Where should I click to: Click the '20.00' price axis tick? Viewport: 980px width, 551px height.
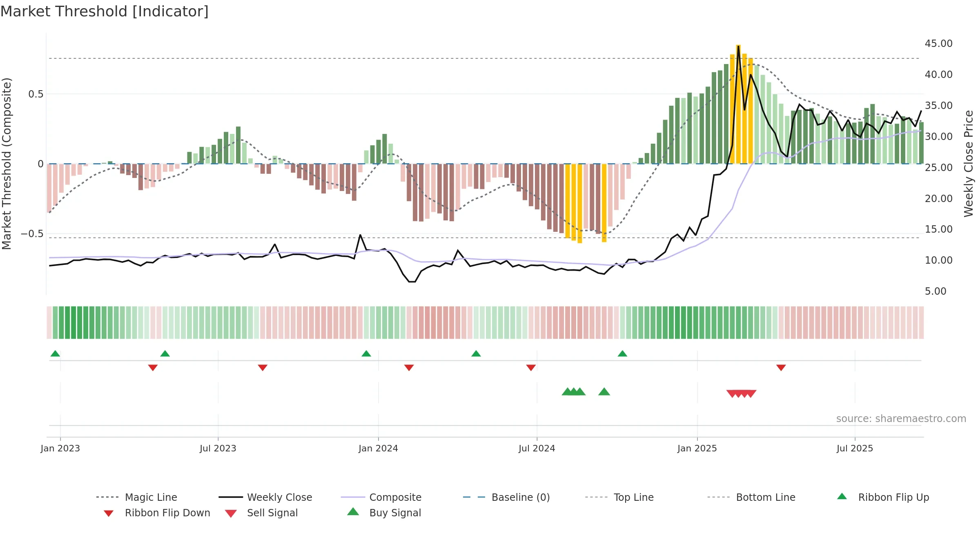pyautogui.click(x=939, y=199)
